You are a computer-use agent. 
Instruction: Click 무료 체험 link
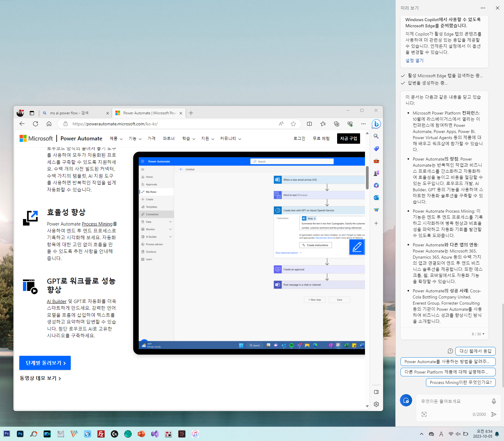coord(321,139)
